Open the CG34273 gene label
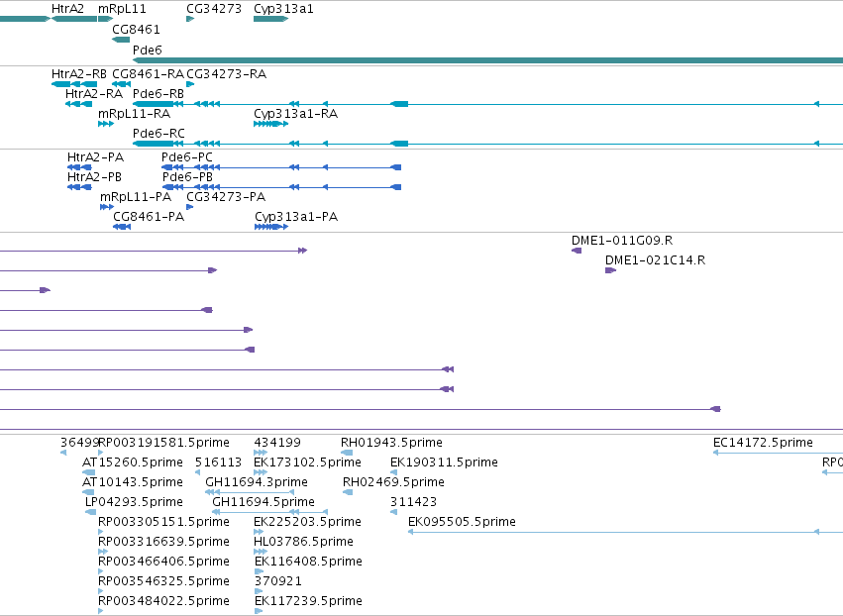Image resolution: width=843 pixels, height=616 pixels. pos(214,9)
